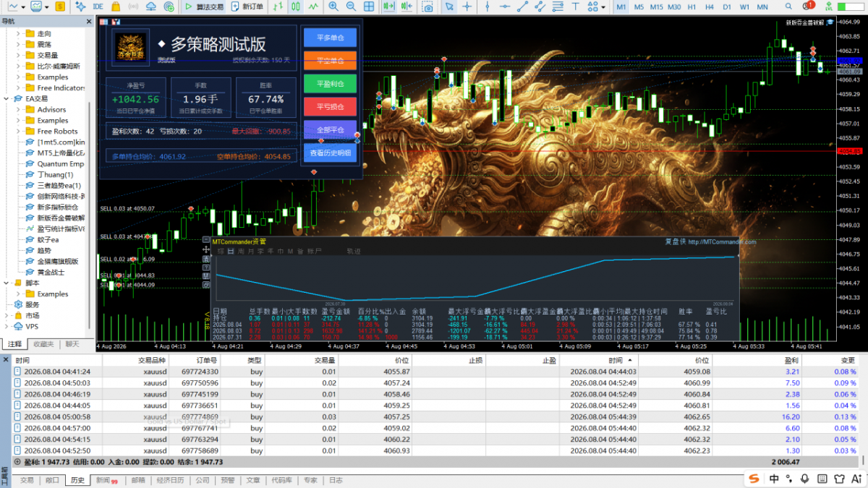Switch chart to line chart type
Screen dimensions: 868x488
point(313,7)
